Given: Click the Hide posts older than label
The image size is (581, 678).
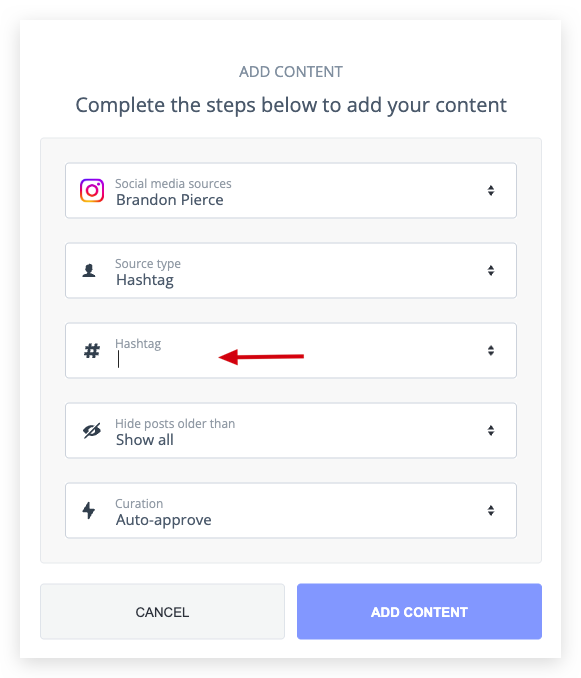Looking at the screenshot, I should pos(175,424).
